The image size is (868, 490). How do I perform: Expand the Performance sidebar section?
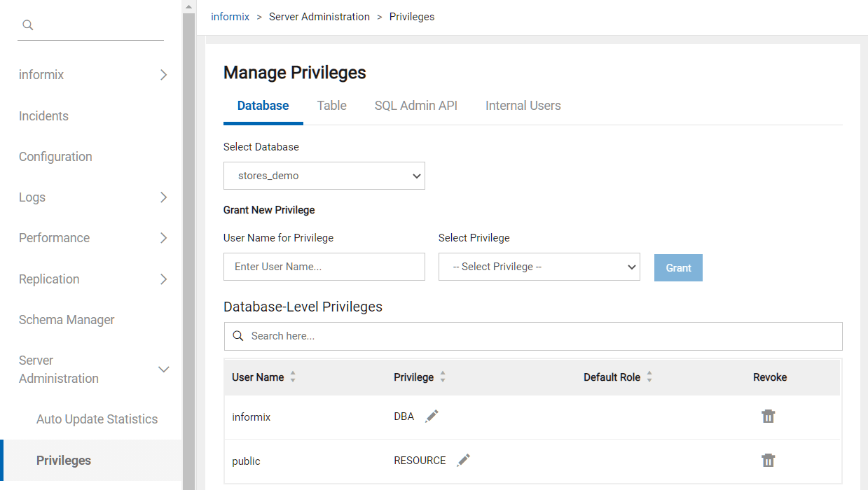(163, 238)
